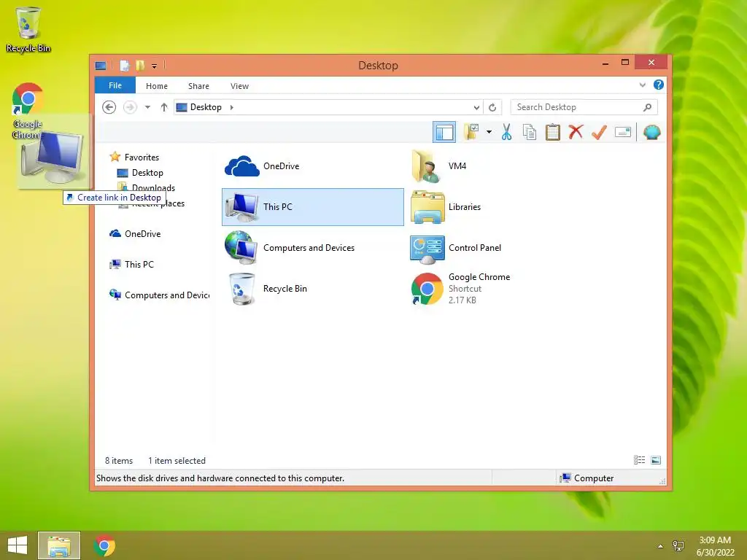Open the dropdown arrow beside the Folder Options icon

coord(489,132)
